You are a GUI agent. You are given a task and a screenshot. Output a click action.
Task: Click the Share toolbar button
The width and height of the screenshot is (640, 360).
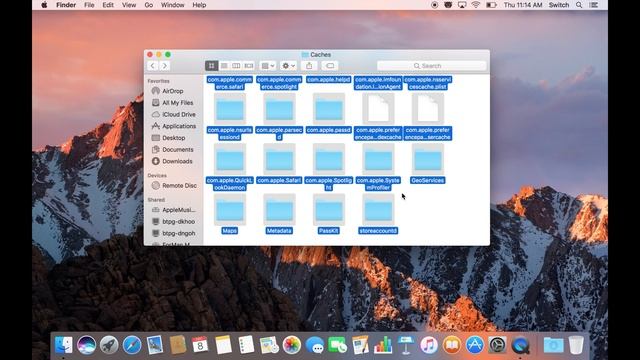309,66
